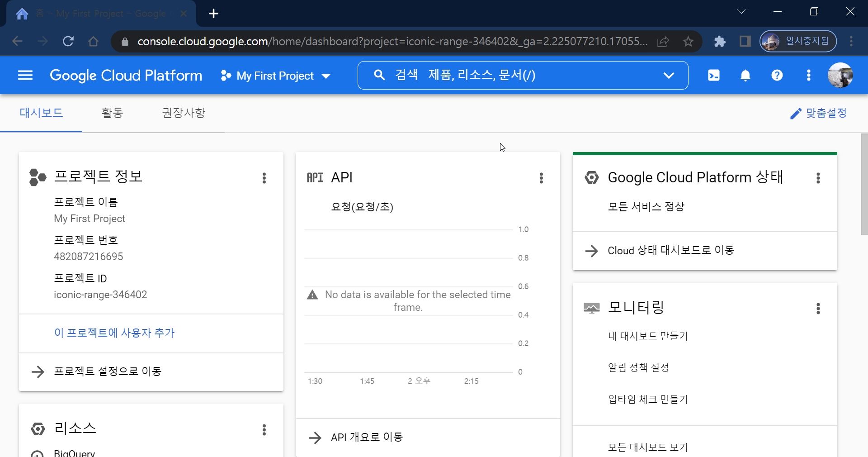Click 내 대시보드 만들기
Viewport: 868px width, 457px height.
(x=648, y=336)
